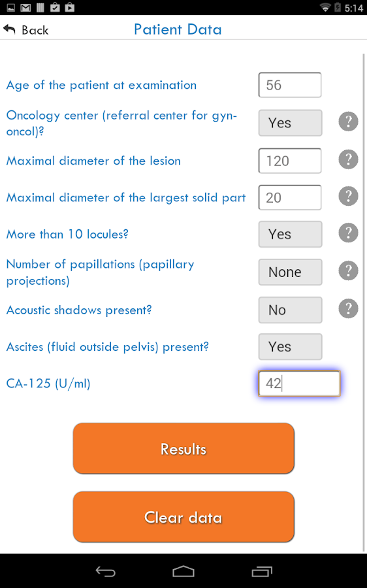Click the Clear data button
367x588 pixels.
[x=183, y=517]
